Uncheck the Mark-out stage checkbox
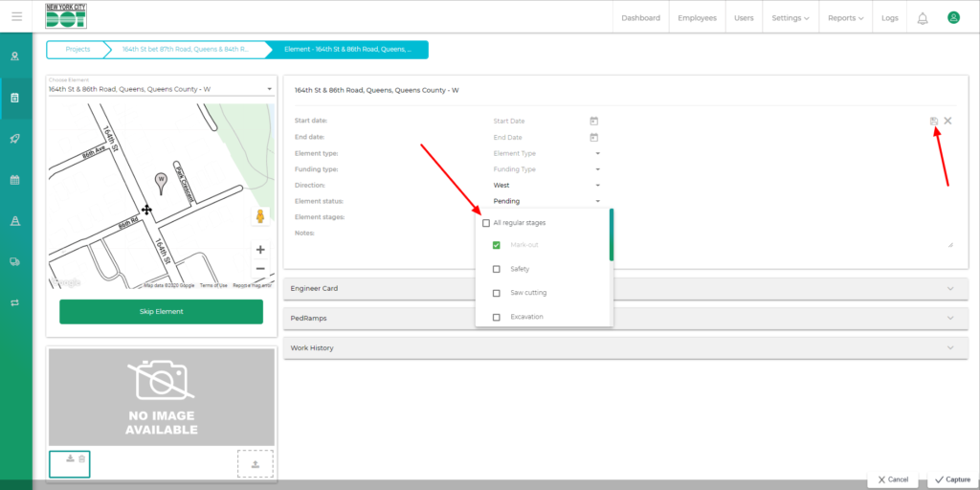 point(496,245)
